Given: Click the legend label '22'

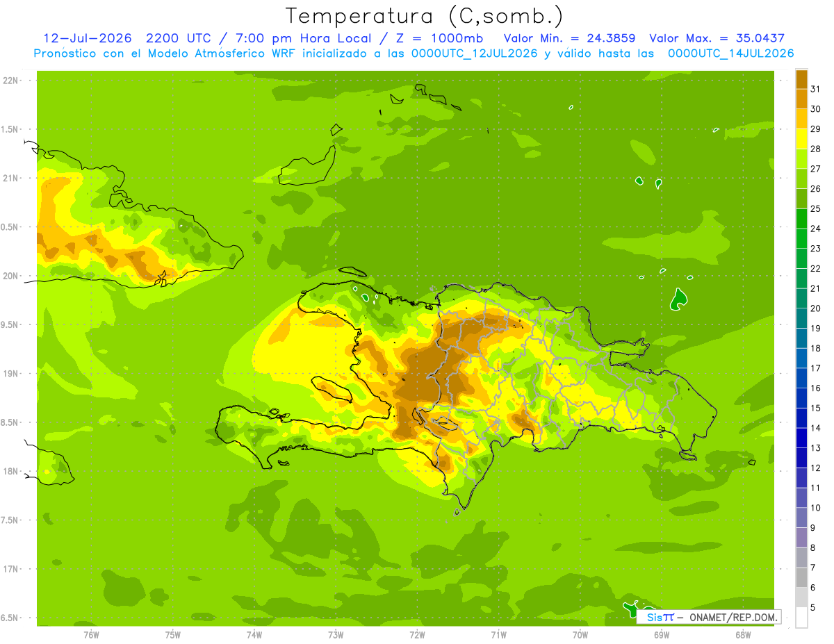Looking at the screenshot, I should click(x=816, y=268).
